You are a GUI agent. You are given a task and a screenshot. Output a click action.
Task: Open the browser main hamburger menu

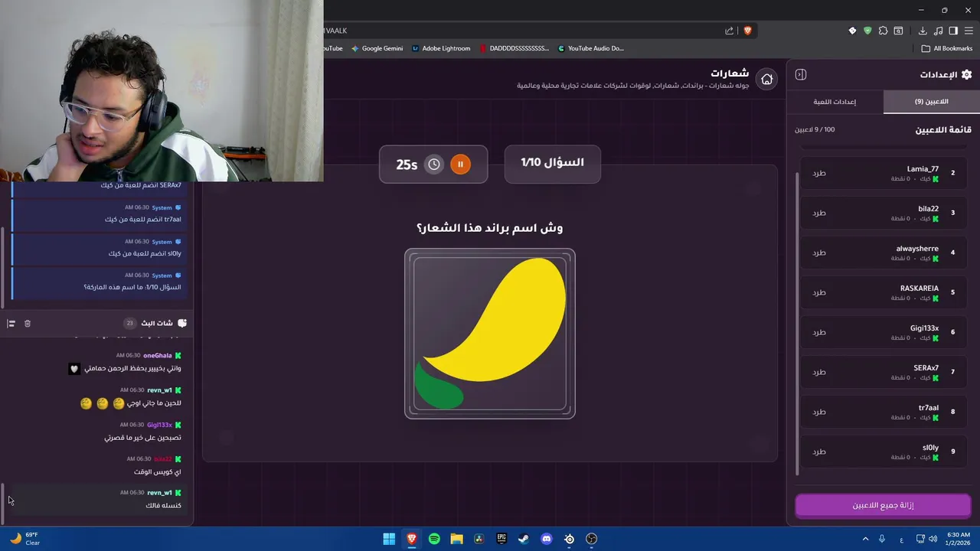pyautogui.click(x=968, y=31)
